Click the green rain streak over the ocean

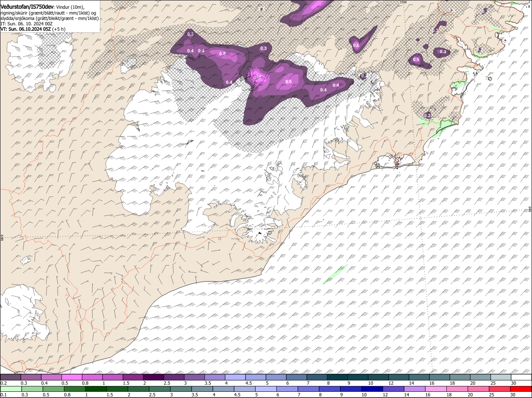point(335,275)
